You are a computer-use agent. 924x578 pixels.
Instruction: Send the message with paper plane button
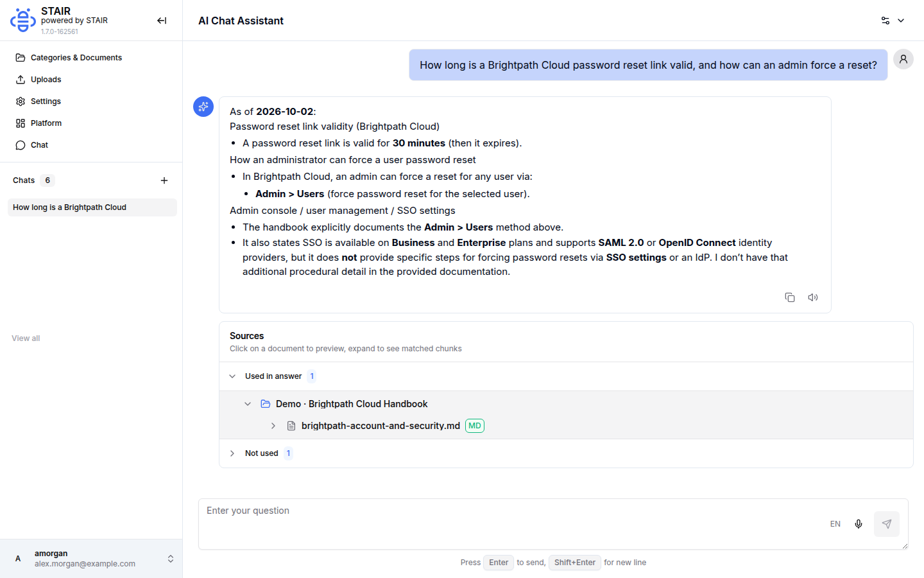[887, 524]
